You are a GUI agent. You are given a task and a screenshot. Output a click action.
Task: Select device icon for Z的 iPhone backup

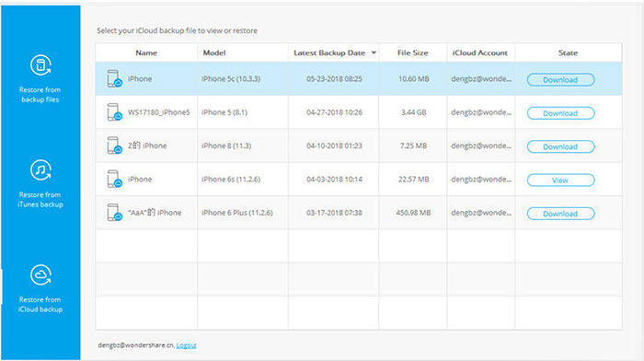coord(114,146)
